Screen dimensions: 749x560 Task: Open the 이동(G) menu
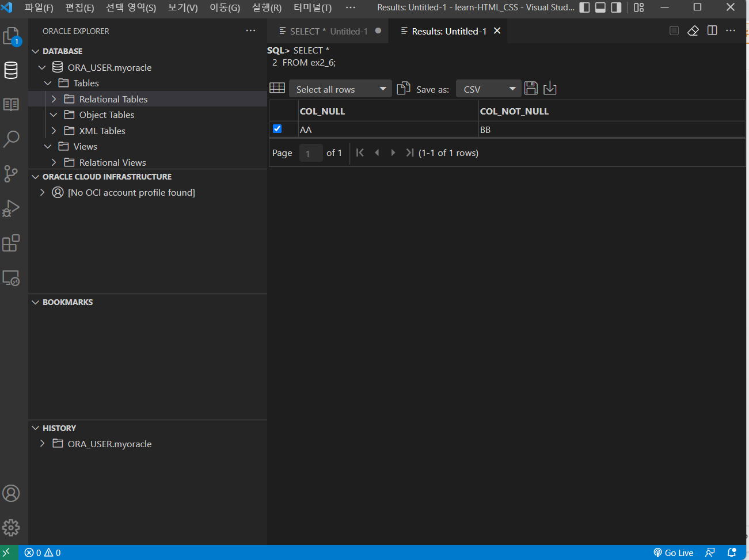[225, 7]
